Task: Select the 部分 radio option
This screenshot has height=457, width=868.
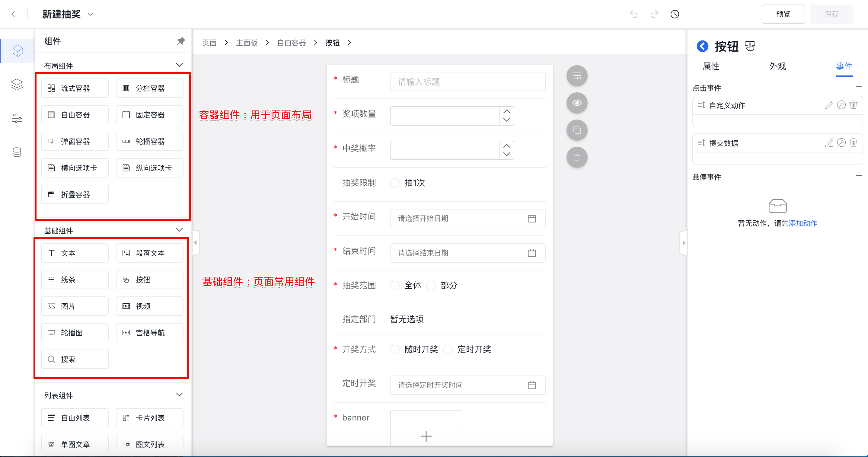Action: coord(431,286)
